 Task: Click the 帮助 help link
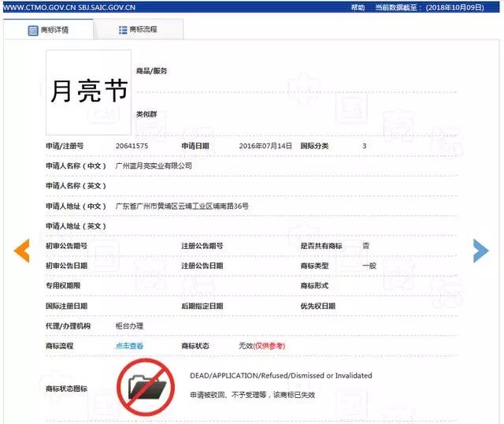[358, 7]
